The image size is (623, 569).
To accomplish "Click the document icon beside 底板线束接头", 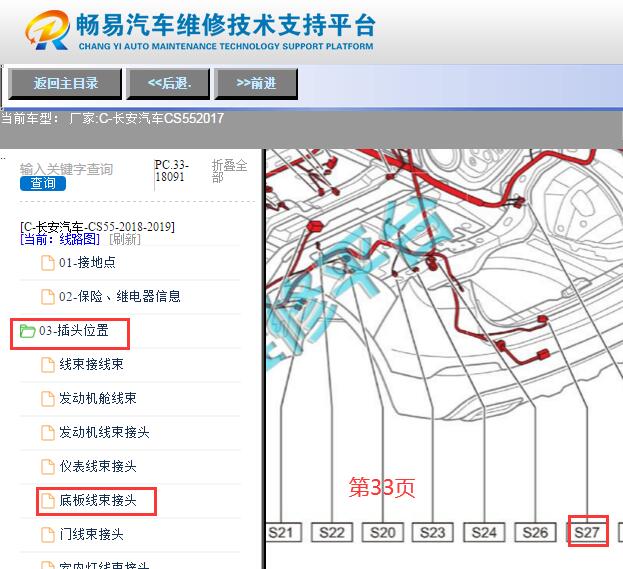I will pyautogui.click(x=48, y=501).
